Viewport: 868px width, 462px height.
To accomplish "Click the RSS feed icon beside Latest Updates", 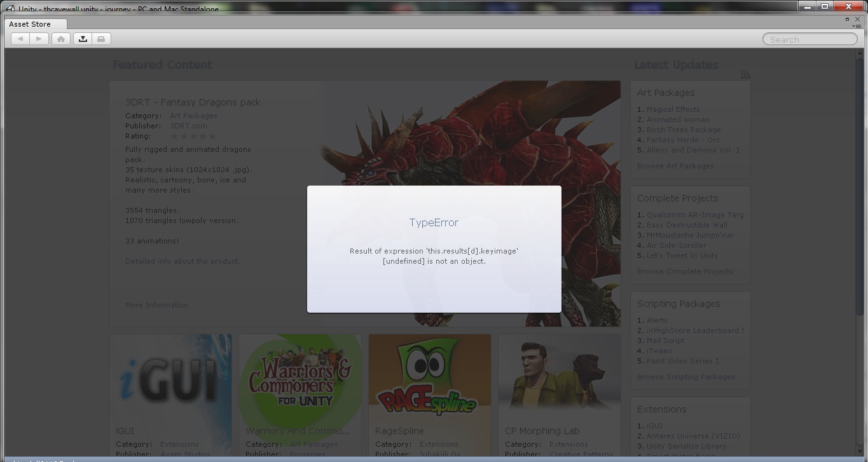I will coord(745,74).
